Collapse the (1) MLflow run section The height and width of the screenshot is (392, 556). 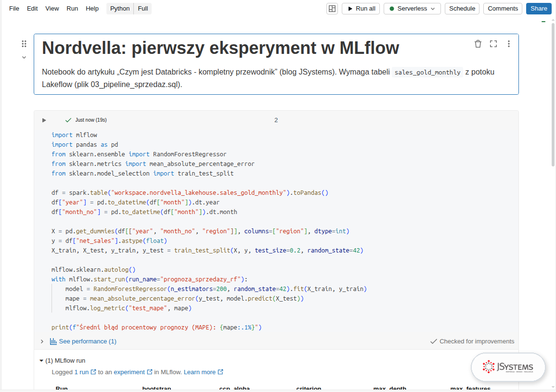(x=41, y=361)
